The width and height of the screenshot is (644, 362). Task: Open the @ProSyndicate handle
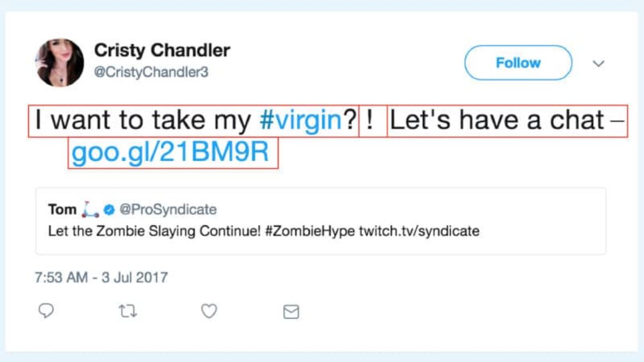point(167,209)
